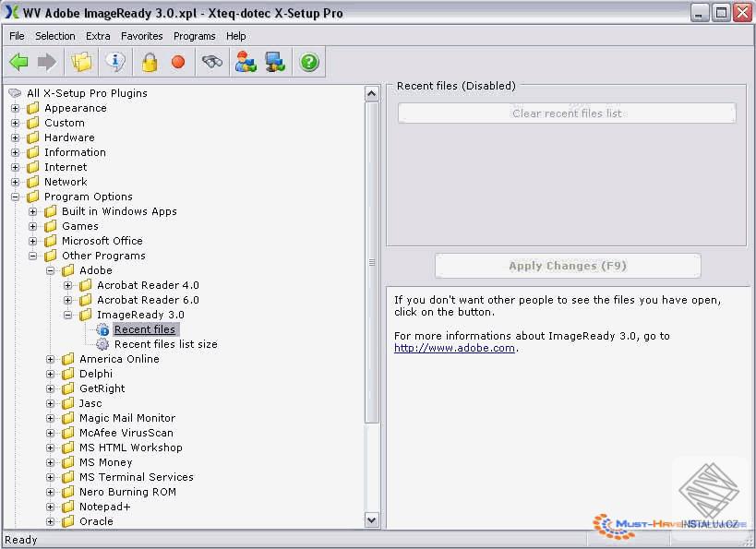Viewport: 756px width, 549px height.
Task: Open the http://www.adobe.com link
Action: pos(454,348)
